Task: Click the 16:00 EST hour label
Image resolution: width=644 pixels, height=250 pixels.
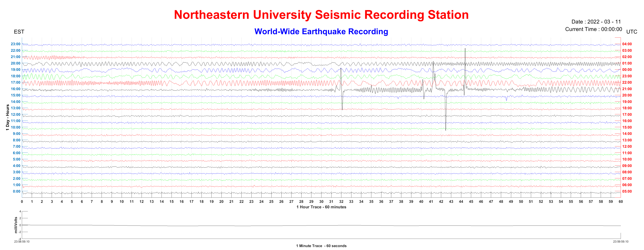Action: (16, 89)
